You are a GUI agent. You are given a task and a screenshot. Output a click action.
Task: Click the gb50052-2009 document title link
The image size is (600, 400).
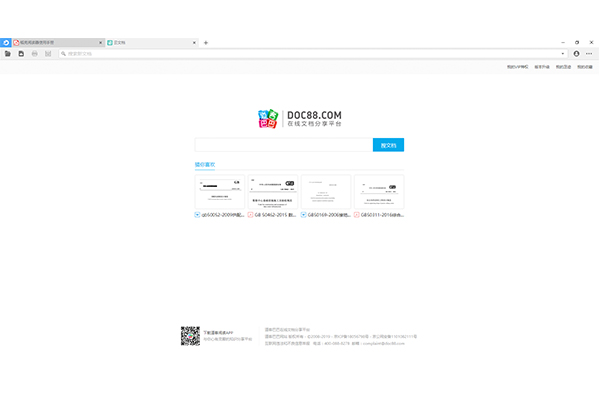[x=223, y=215]
